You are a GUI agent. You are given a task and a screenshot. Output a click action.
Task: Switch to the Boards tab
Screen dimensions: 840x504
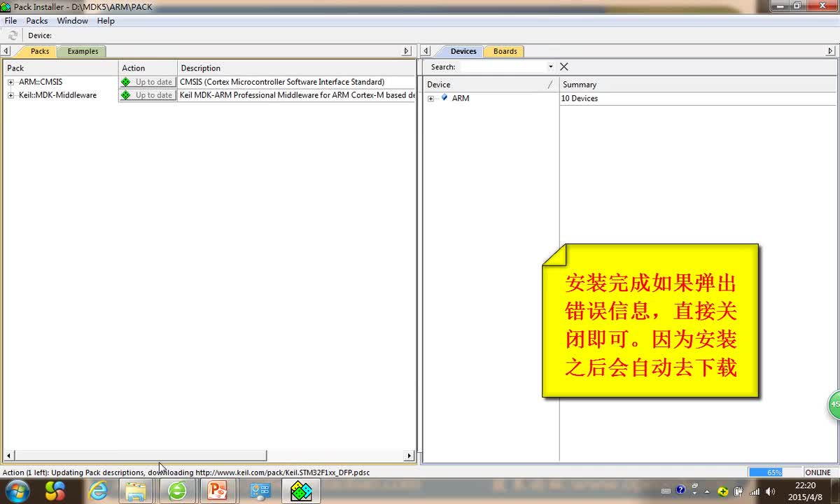(x=505, y=51)
